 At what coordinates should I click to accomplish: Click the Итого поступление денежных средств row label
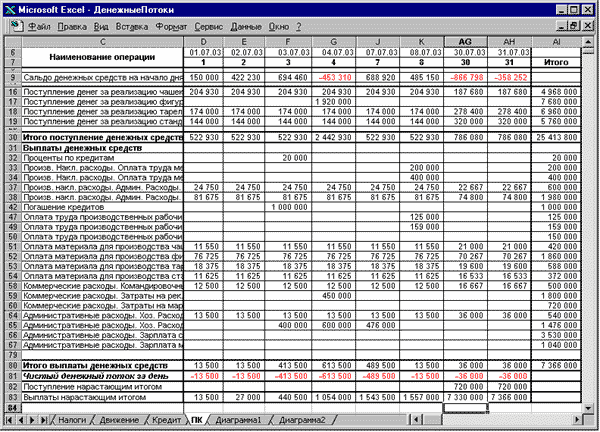(103, 137)
